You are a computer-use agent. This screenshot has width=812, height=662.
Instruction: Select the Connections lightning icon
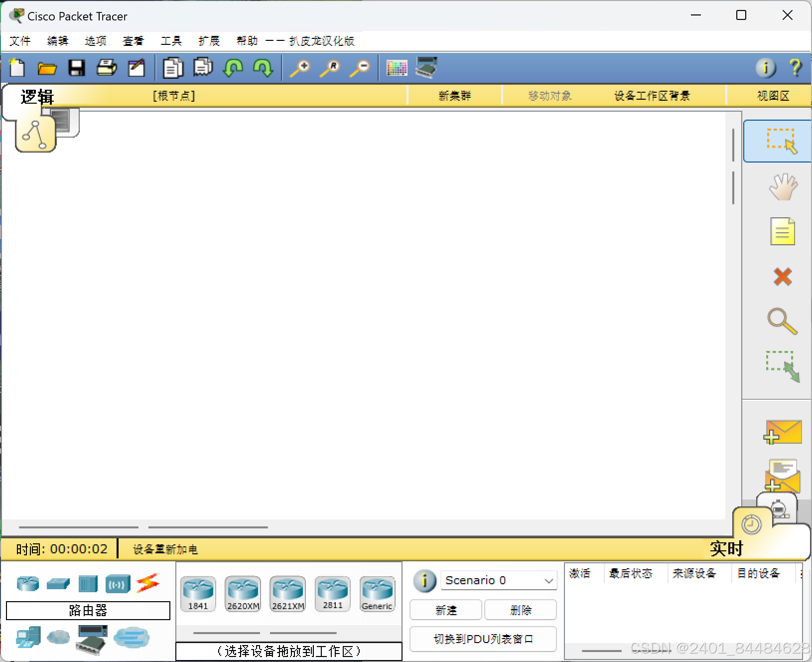point(148,583)
